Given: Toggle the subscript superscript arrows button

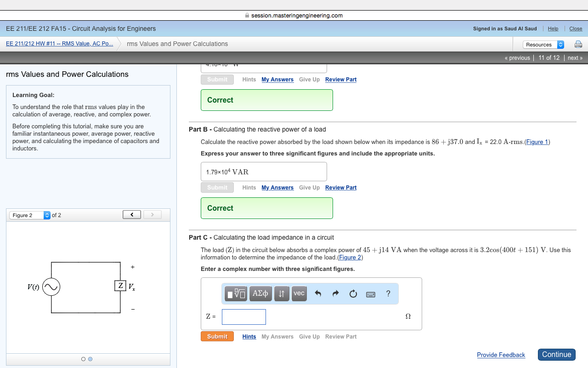Looking at the screenshot, I should [282, 293].
